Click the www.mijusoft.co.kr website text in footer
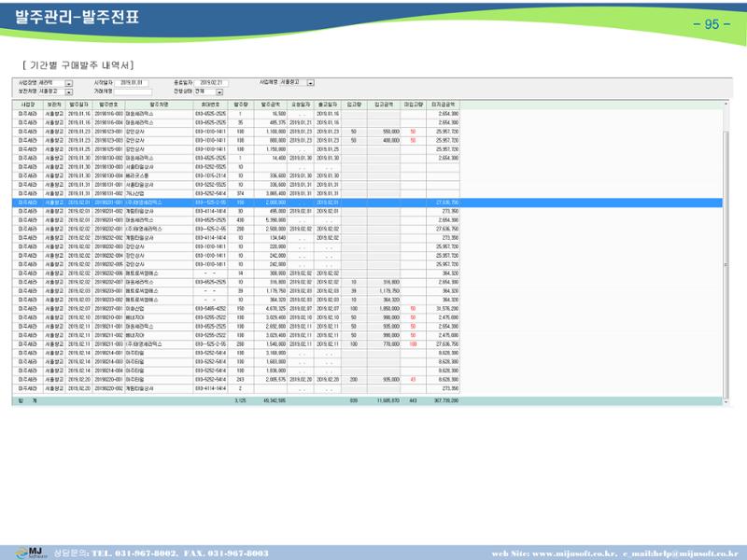This screenshot has height=560, width=747. (574, 553)
